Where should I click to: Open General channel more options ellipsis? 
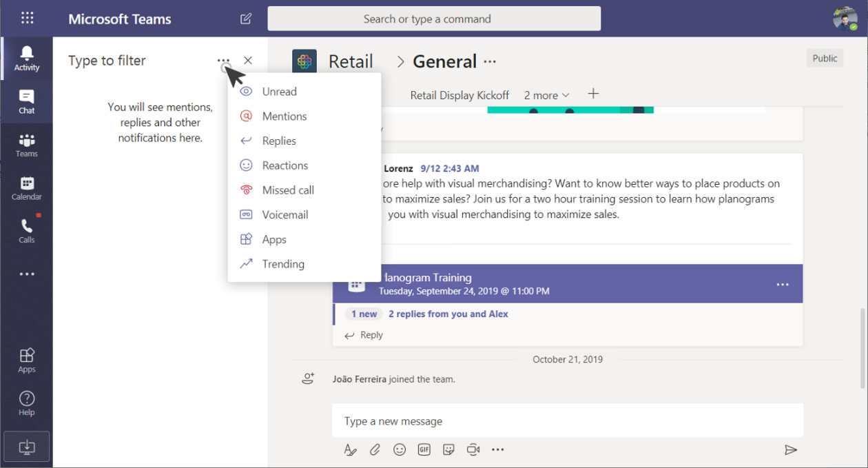tap(490, 61)
